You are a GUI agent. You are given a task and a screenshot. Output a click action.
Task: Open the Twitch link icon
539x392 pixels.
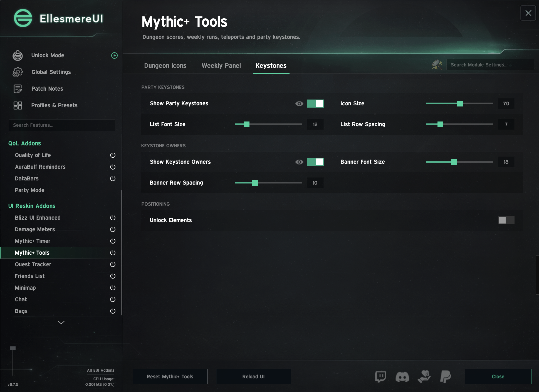380,377
